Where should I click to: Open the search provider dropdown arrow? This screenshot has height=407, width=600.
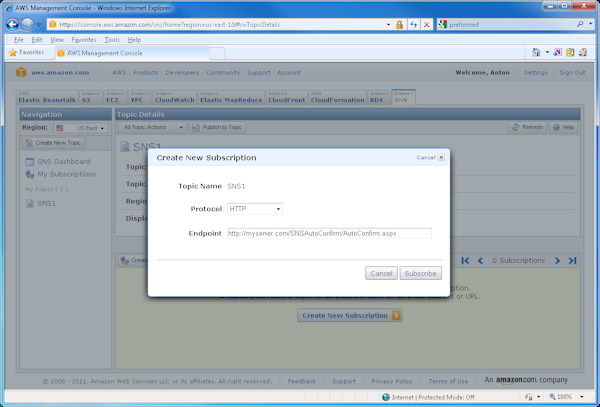[591, 24]
